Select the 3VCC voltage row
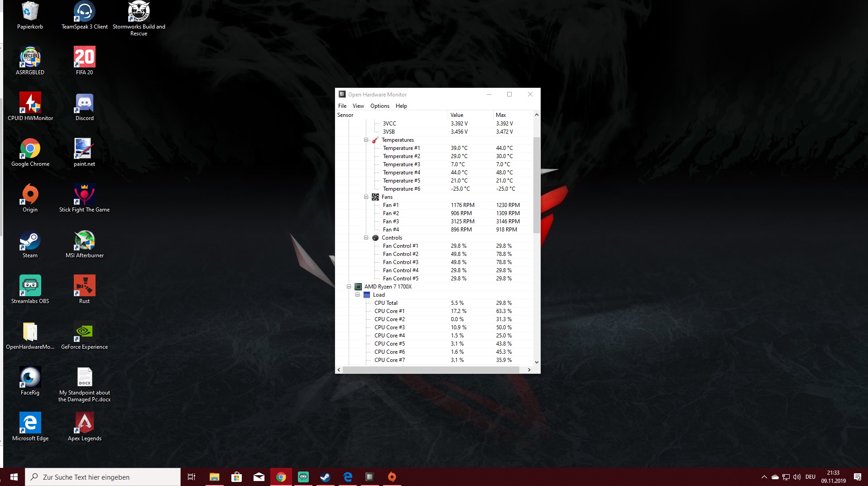 [434, 124]
